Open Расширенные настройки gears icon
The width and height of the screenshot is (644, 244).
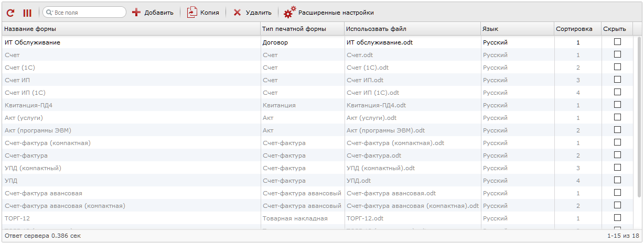tap(289, 12)
